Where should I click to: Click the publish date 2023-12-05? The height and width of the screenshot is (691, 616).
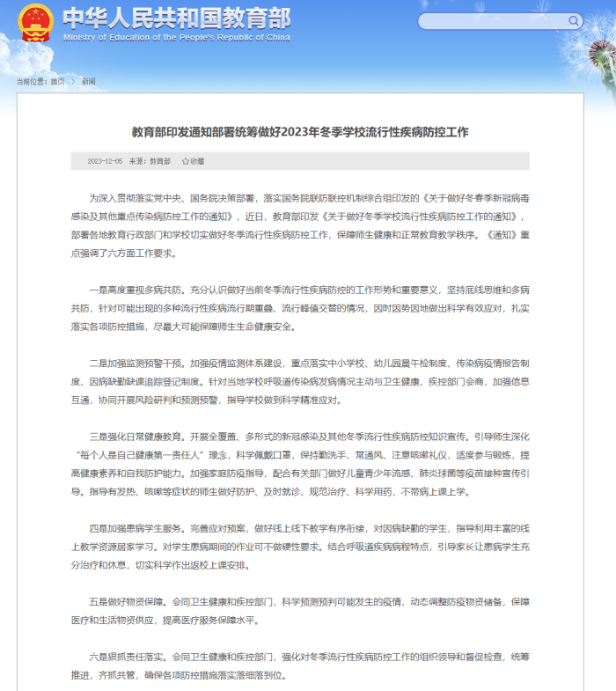105,161
